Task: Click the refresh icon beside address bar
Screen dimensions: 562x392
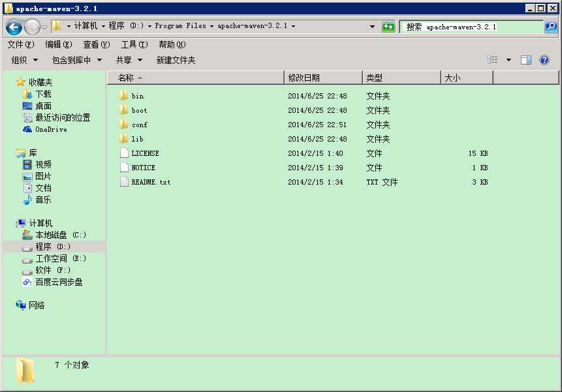Action: 388,27
